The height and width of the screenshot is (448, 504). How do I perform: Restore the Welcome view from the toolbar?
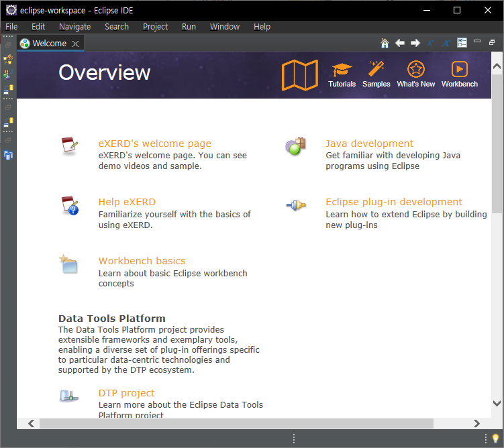pos(492,42)
